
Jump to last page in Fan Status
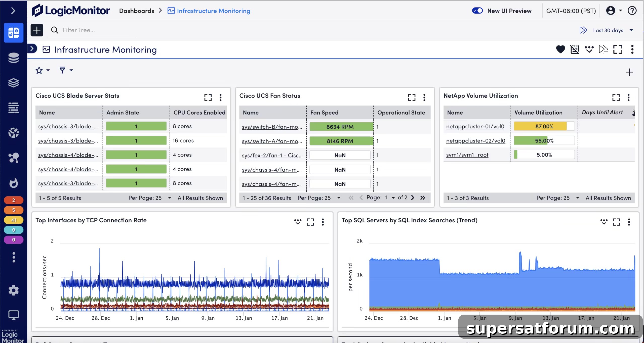coord(423,198)
